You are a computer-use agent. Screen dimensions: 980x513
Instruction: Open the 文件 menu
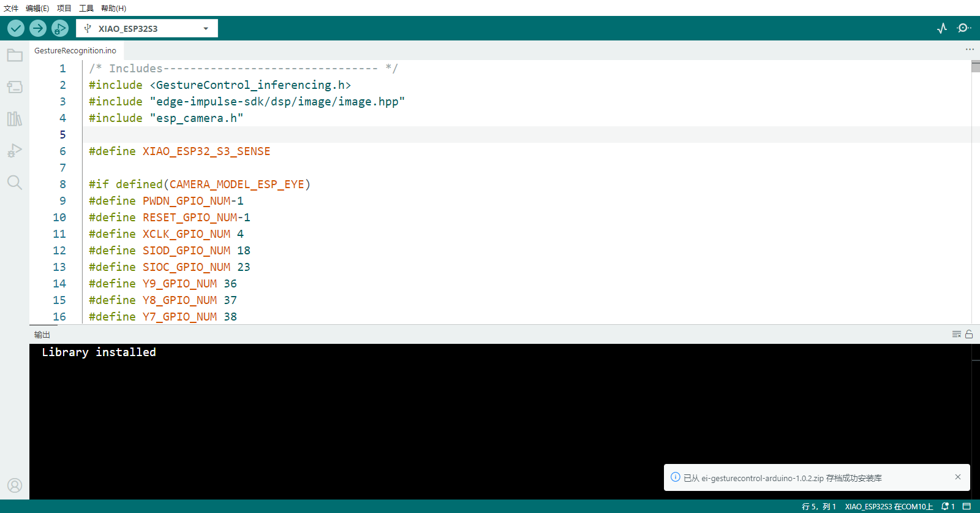(11, 8)
